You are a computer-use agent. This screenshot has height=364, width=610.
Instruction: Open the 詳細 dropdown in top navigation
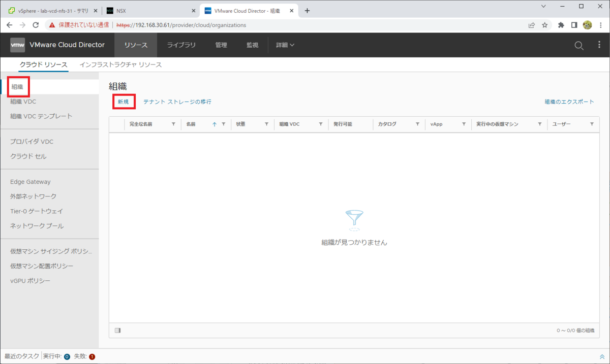285,45
